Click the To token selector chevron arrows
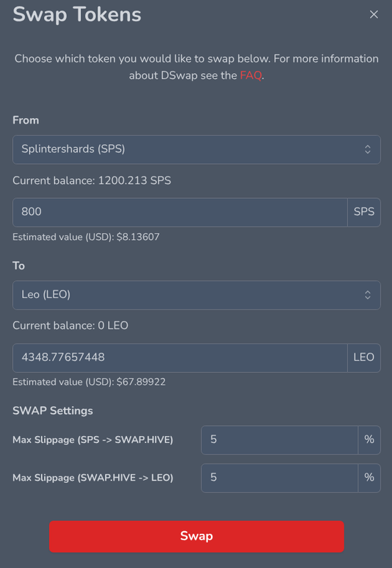 click(367, 295)
